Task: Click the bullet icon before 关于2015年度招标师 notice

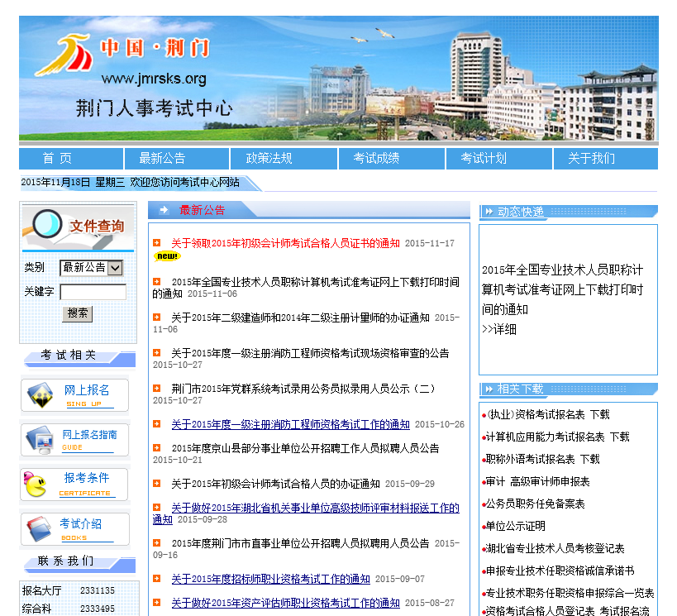Action: [x=157, y=579]
